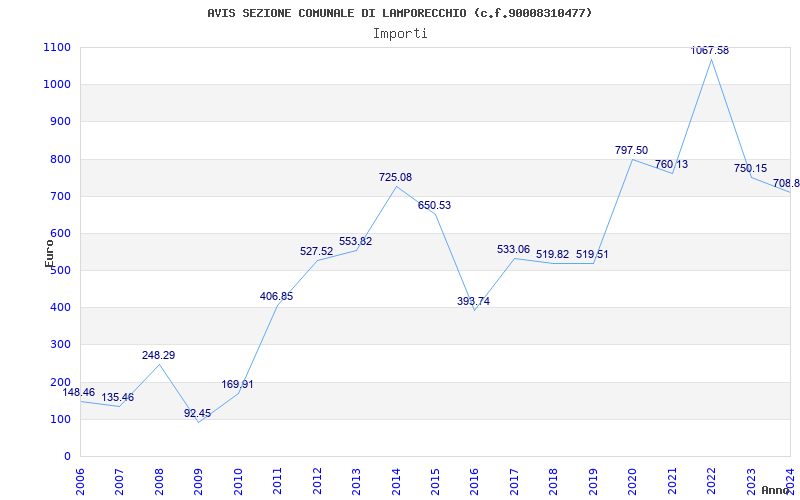Select the 248.29 data label

tap(158, 355)
